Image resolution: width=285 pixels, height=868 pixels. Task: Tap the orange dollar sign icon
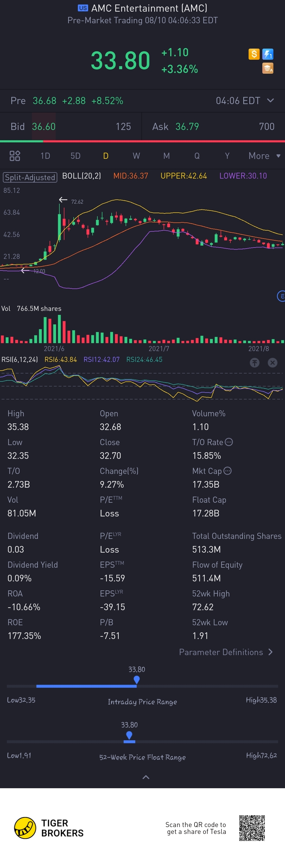254,54
